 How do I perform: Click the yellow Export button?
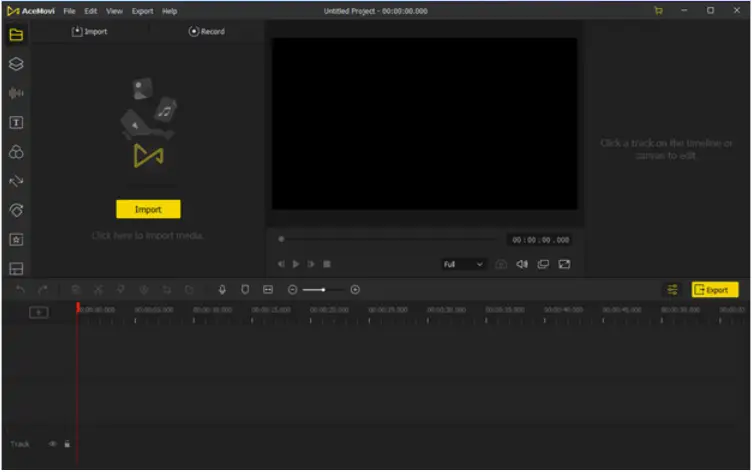[x=716, y=290]
